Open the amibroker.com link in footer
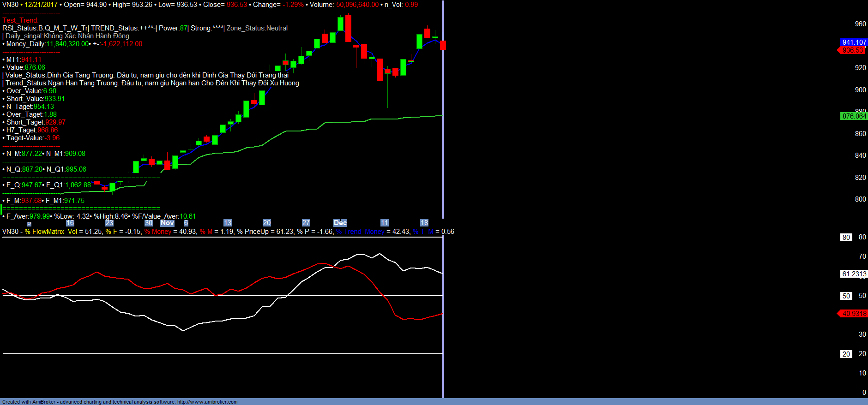 [x=207, y=402]
